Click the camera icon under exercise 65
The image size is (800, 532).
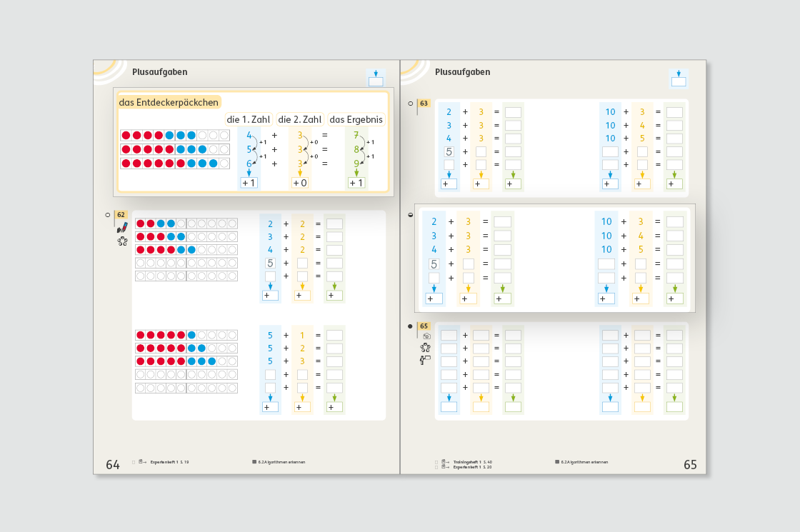426,336
